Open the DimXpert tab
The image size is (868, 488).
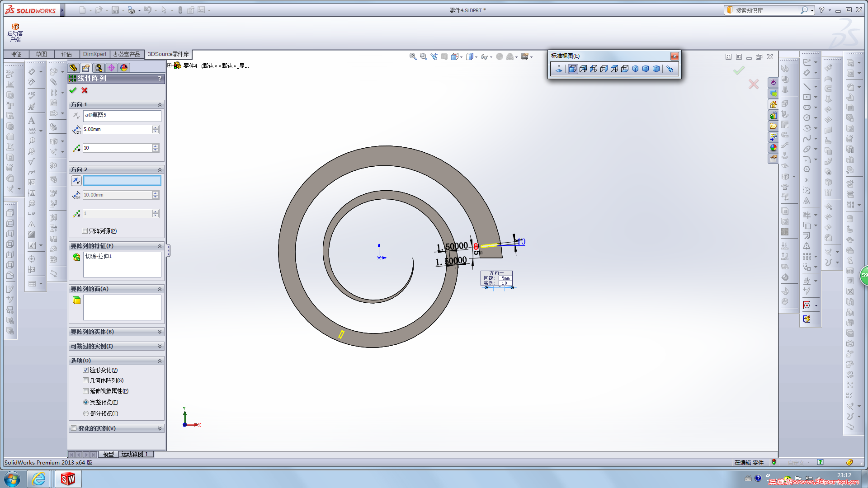point(94,54)
